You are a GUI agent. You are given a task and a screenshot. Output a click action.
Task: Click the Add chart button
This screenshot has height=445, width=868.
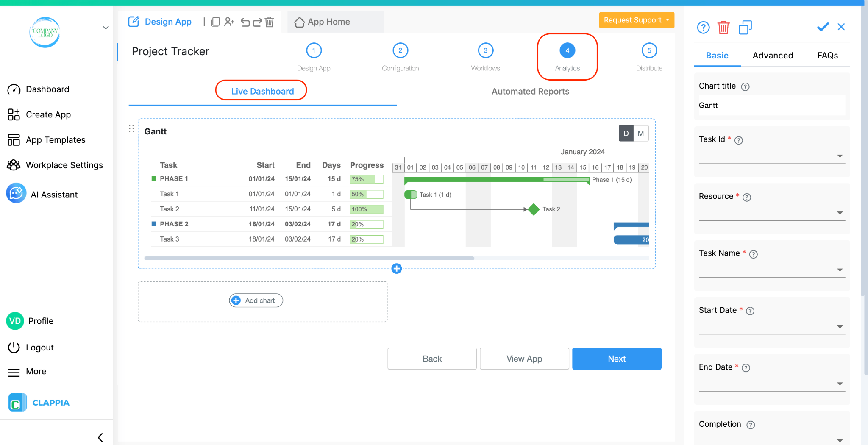[256, 300]
